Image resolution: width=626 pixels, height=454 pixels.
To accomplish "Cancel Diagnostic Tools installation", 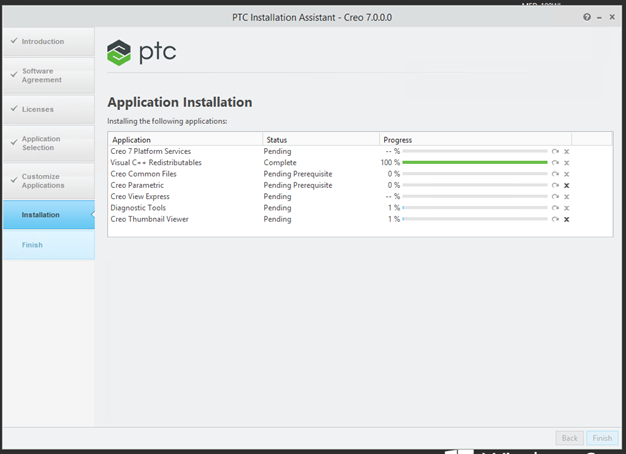I will [x=566, y=208].
